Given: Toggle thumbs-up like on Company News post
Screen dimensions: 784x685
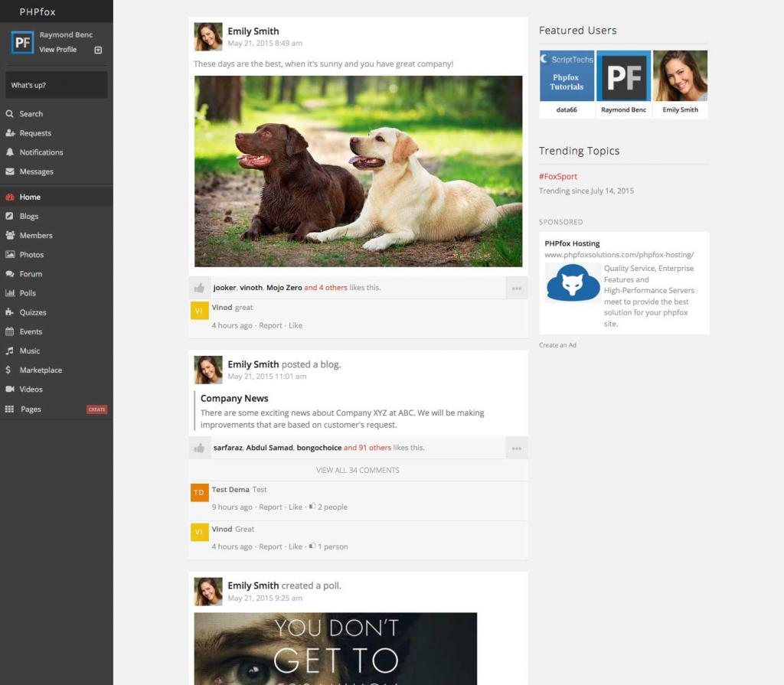Looking at the screenshot, I should coord(199,448).
